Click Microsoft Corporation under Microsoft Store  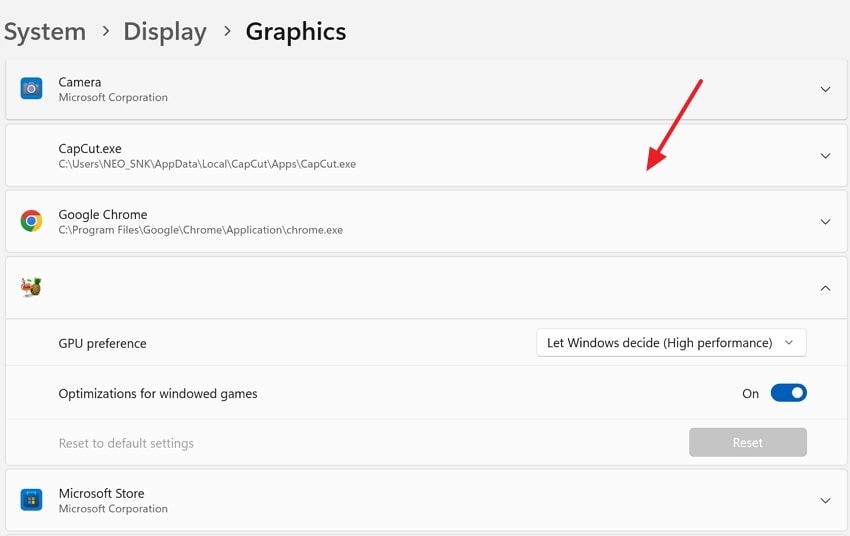[x=113, y=509]
